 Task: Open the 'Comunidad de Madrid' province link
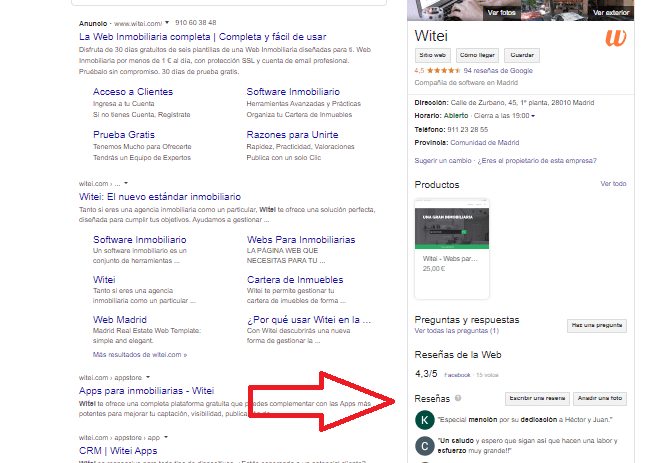(485, 142)
